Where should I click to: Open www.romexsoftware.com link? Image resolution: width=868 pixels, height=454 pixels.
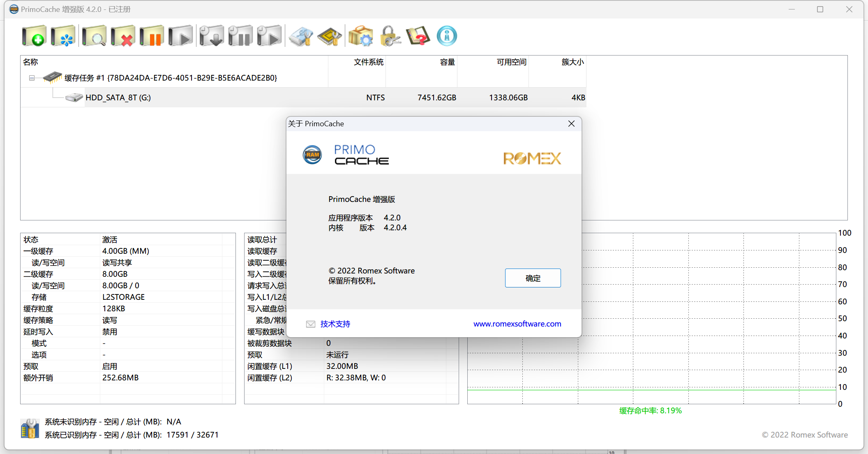(517, 324)
